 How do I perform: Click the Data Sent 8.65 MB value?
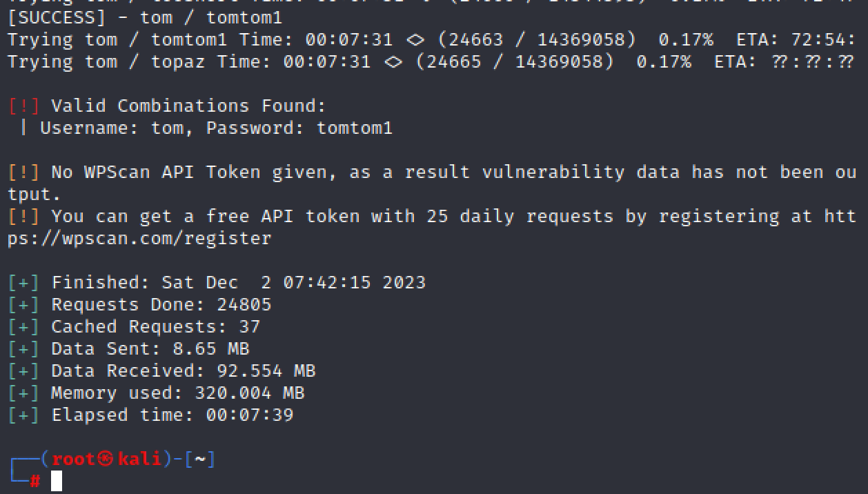click(210, 348)
